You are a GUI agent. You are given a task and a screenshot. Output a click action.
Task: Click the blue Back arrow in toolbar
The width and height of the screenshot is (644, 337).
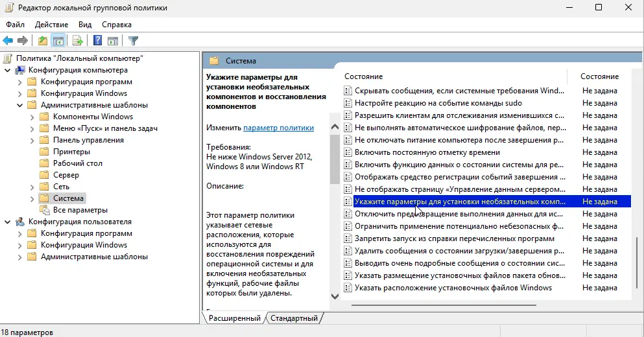pos(8,41)
